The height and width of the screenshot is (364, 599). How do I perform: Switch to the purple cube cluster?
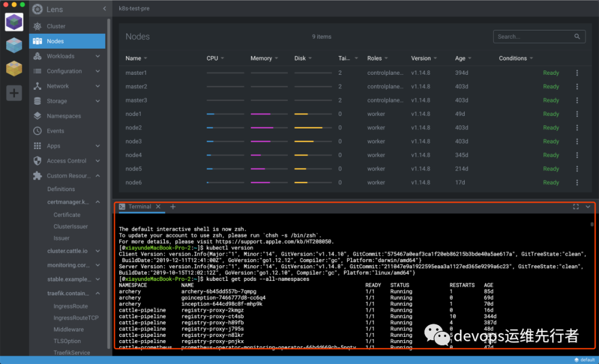point(14,22)
